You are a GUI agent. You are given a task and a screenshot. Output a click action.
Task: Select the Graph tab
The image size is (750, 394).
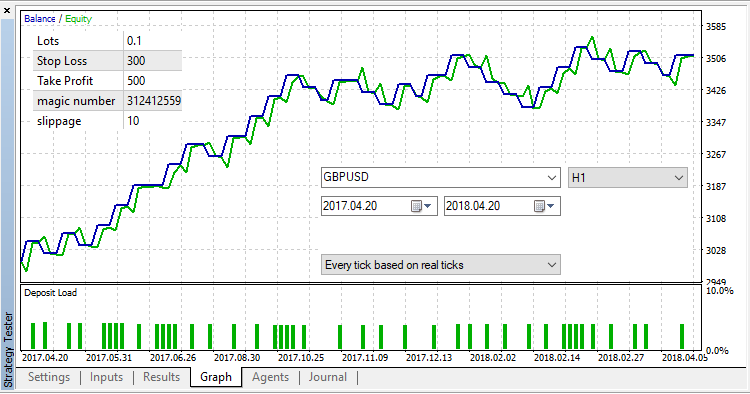pos(216,377)
